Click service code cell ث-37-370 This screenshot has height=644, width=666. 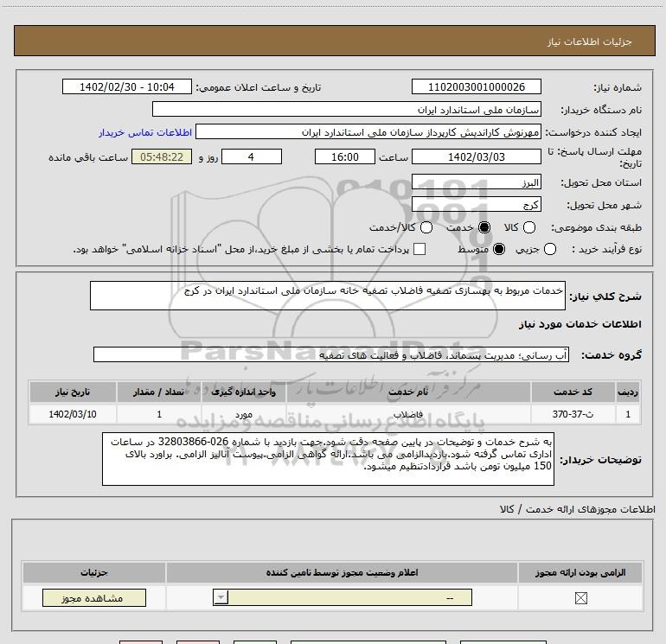(x=573, y=414)
